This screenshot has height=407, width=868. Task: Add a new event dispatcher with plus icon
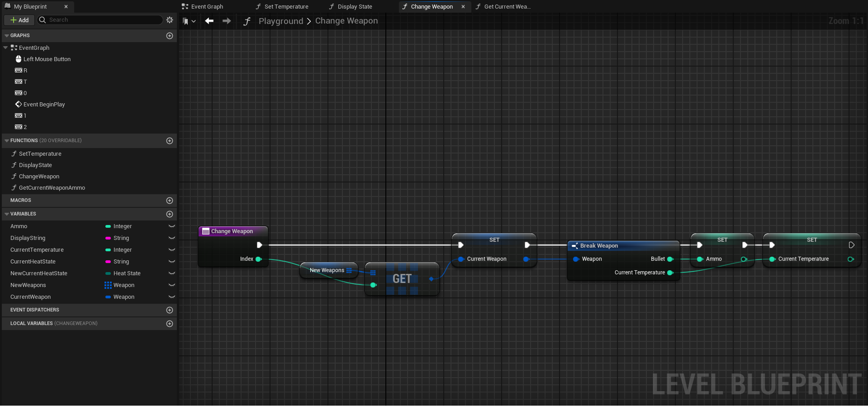[x=170, y=310]
